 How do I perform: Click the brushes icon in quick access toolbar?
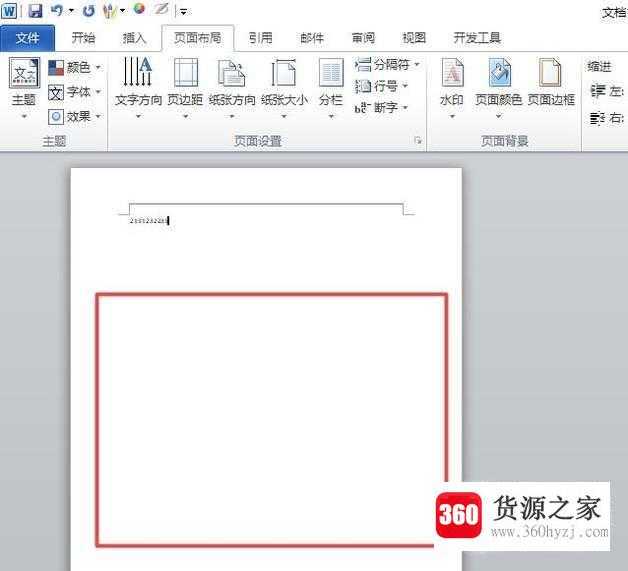109,11
